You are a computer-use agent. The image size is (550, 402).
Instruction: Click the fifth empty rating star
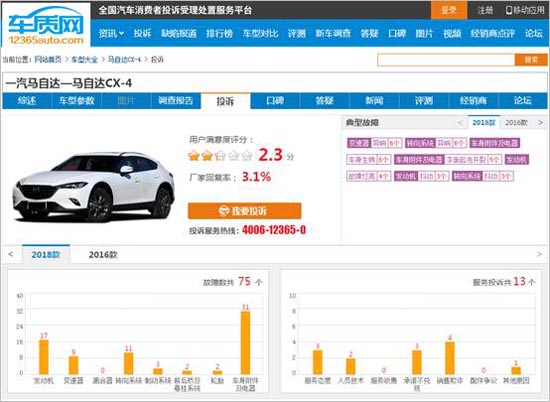point(247,155)
